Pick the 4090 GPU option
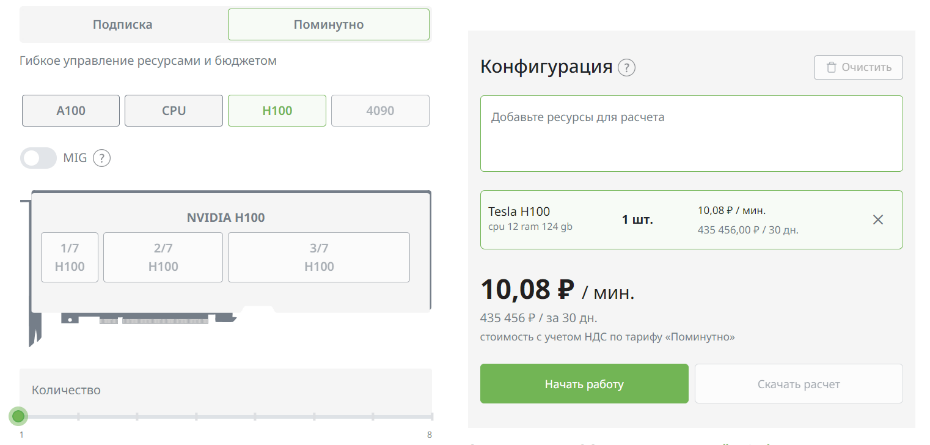This screenshot has height=445, width=930. pos(380,111)
